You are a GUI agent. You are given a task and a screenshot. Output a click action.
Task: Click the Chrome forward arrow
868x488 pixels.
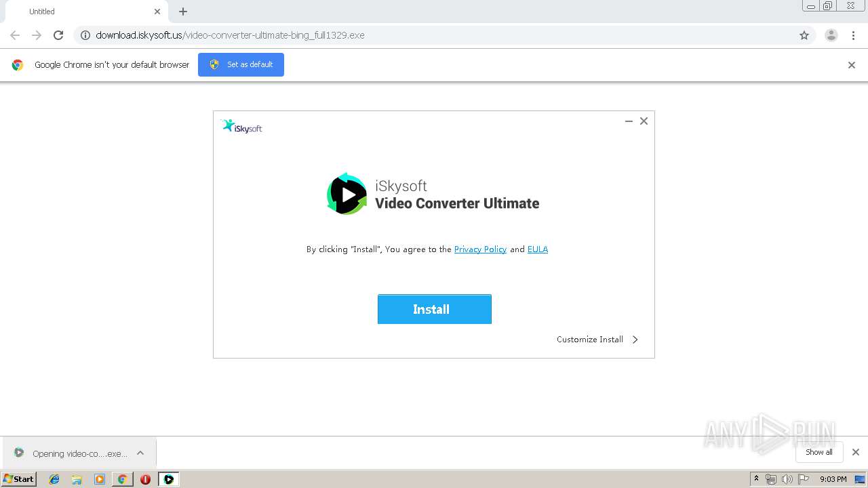pos(37,35)
